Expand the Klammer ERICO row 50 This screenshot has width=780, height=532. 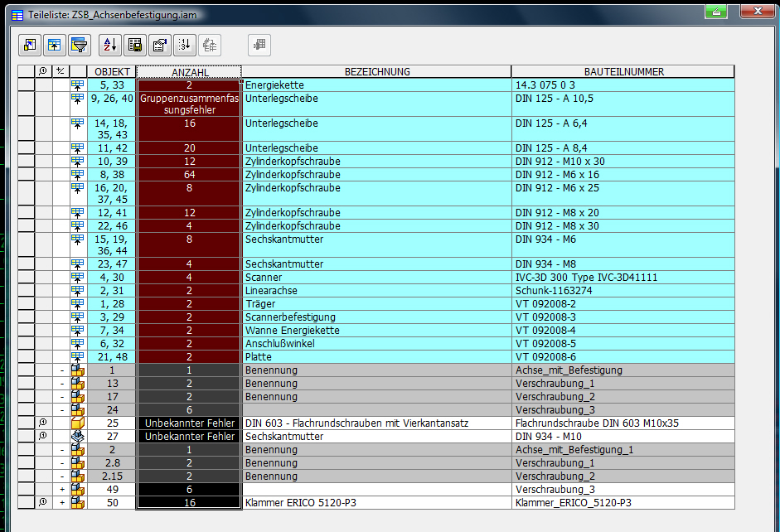point(61,503)
